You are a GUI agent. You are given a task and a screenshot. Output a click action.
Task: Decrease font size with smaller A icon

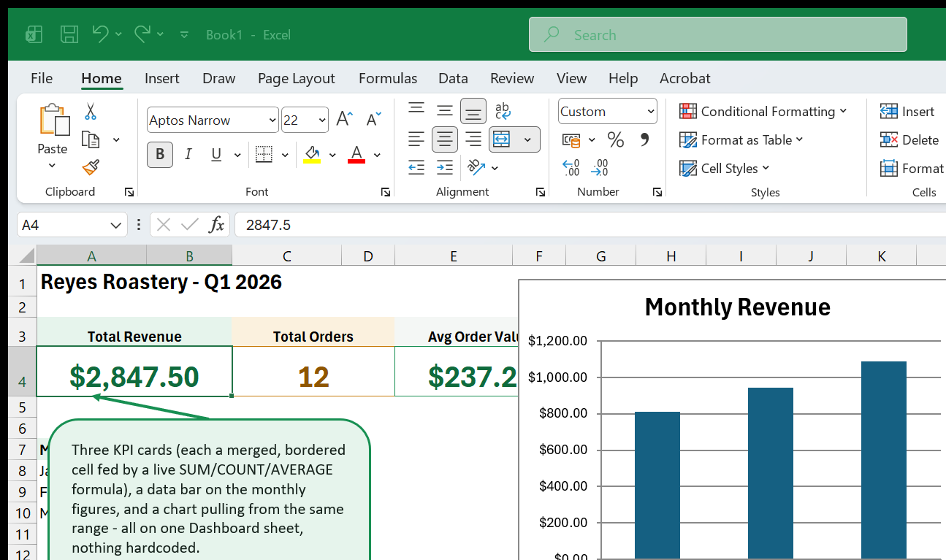click(373, 120)
